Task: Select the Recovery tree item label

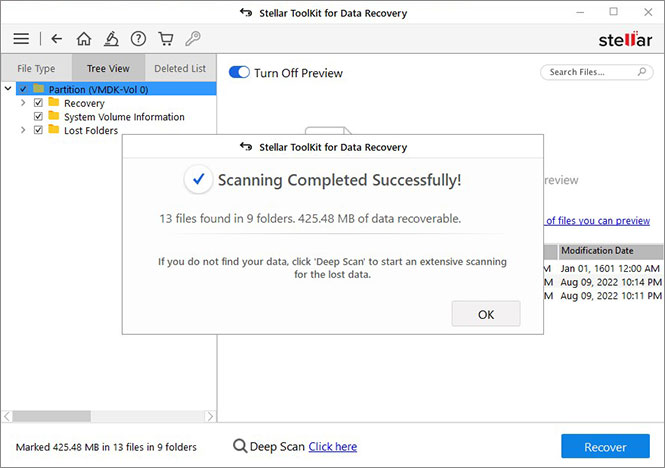Action: (84, 103)
